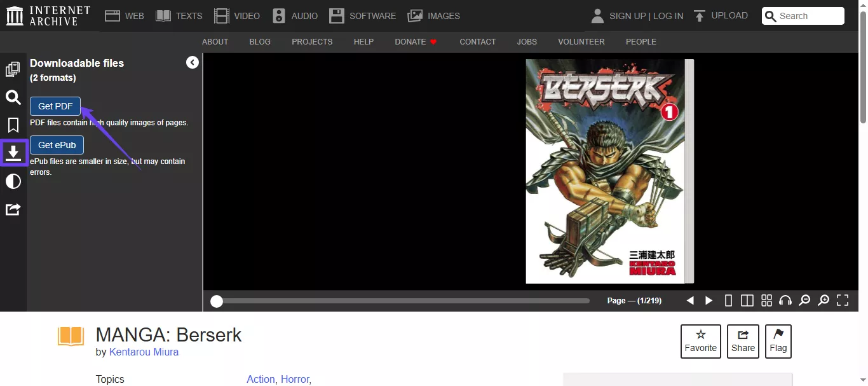Open visual adjustments with the contrast icon
Viewport: 868px width, 386px height.
point(13,181)
